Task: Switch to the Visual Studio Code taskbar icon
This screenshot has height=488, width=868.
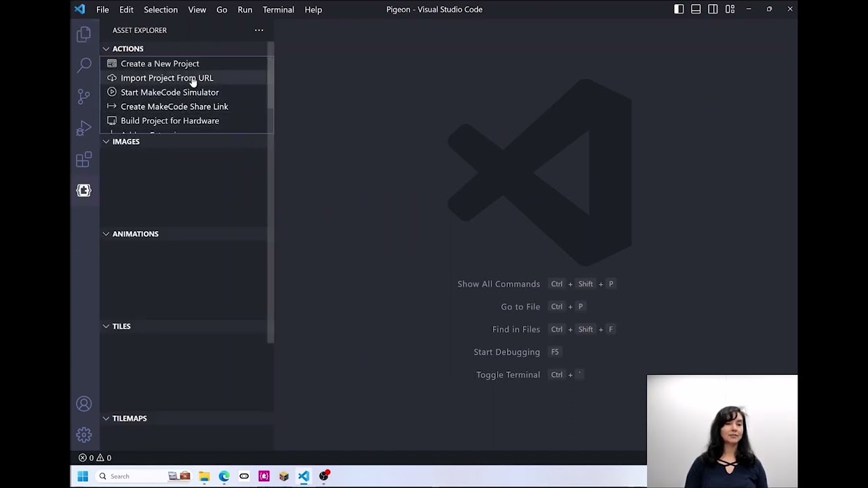Action: (x=304, y=476)
